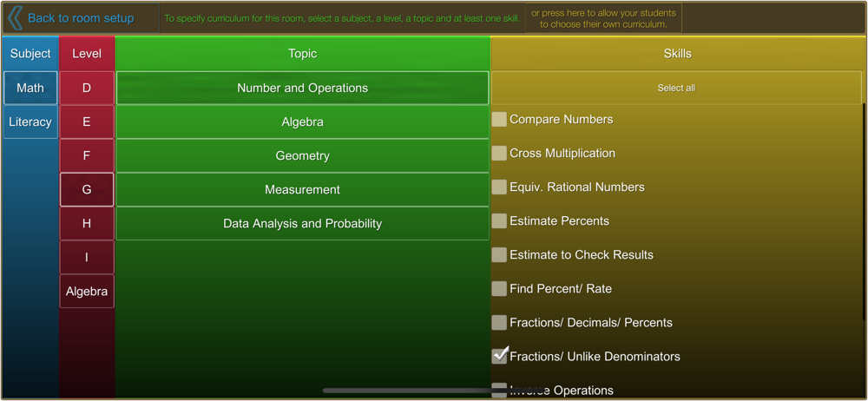Open the Back to room setup link
Screen dimensions: 868x401
pyautogui.click(x=81, y=18)
